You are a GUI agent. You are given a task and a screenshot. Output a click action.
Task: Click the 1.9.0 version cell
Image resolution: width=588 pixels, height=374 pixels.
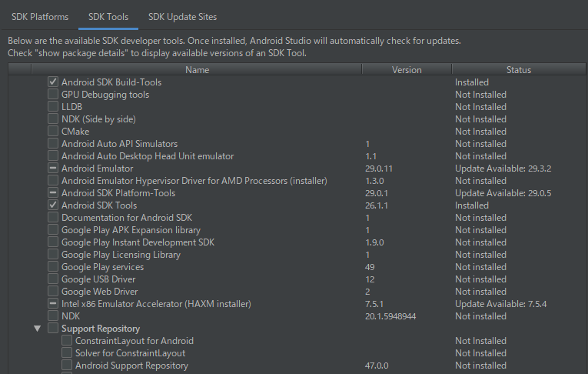point(374,242)
